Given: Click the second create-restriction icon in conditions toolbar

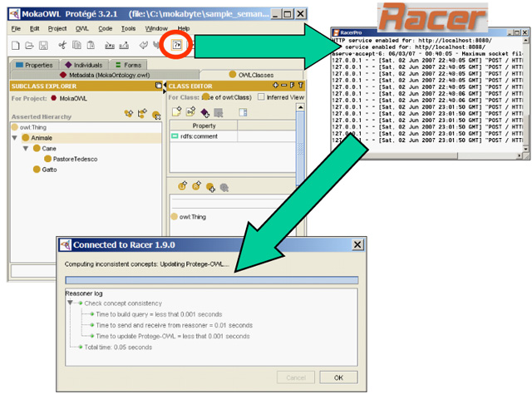Looking at the screenshot, I should tap(196, 185).
